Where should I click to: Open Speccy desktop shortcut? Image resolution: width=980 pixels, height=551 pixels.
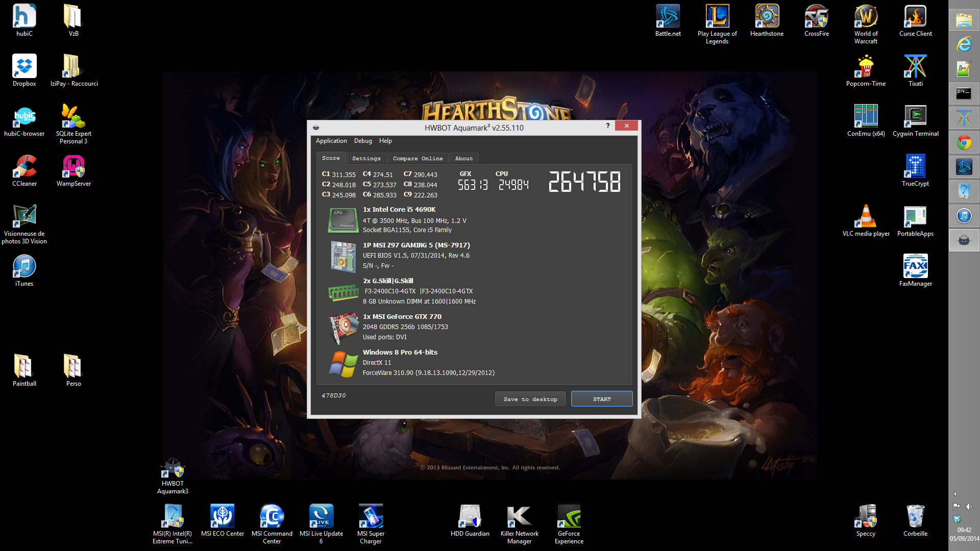point(866,520)
